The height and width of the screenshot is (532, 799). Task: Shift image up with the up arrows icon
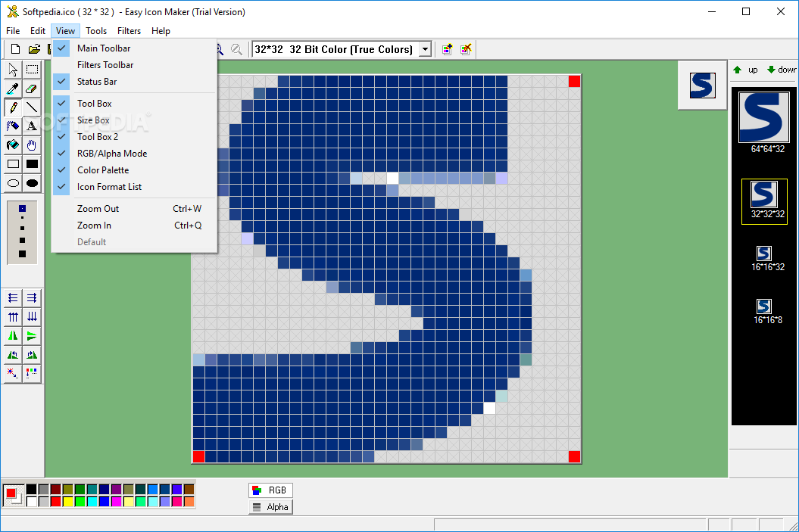coord(13,316)
